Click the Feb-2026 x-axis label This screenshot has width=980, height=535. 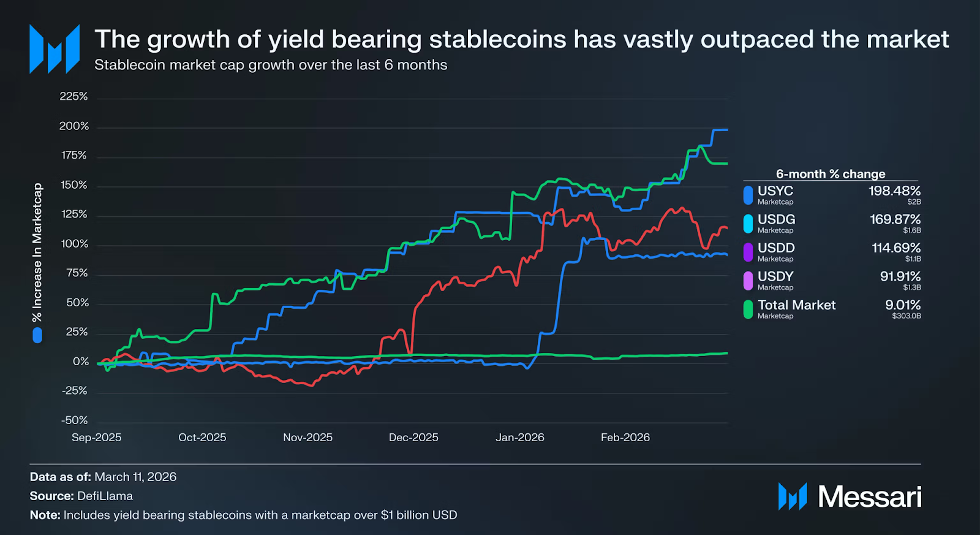(x=625, y=438)
